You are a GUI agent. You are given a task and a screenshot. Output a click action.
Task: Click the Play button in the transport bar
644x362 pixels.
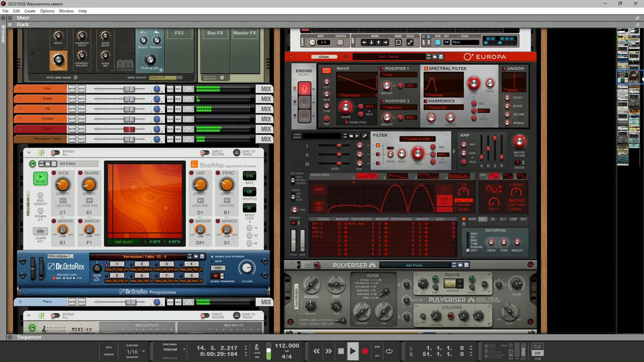coord(352,351)
